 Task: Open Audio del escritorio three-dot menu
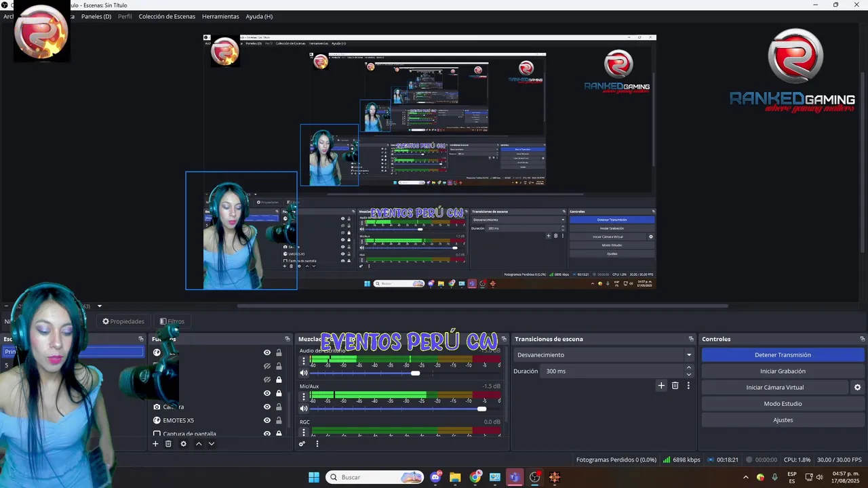304,362
